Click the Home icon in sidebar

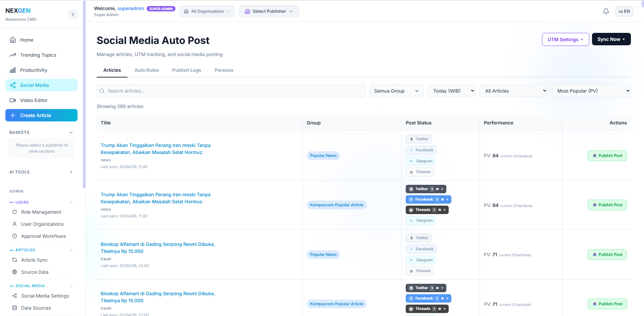click(13, 40)
